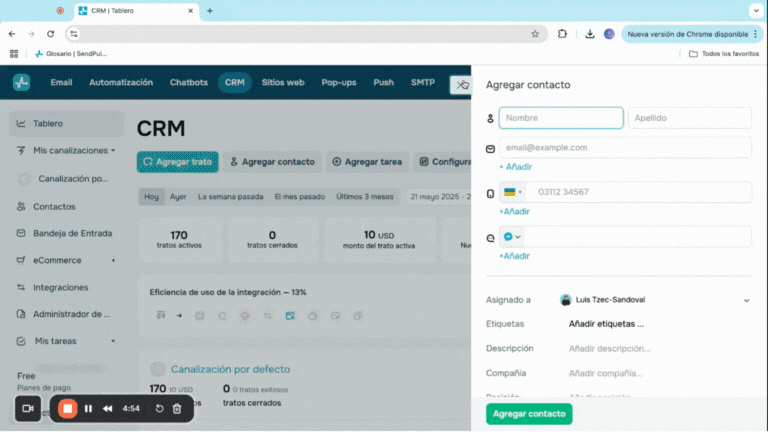This screenshot has width=768, height=432.
Task: Click Añadir link below messenger field
Action: point(514,256)
